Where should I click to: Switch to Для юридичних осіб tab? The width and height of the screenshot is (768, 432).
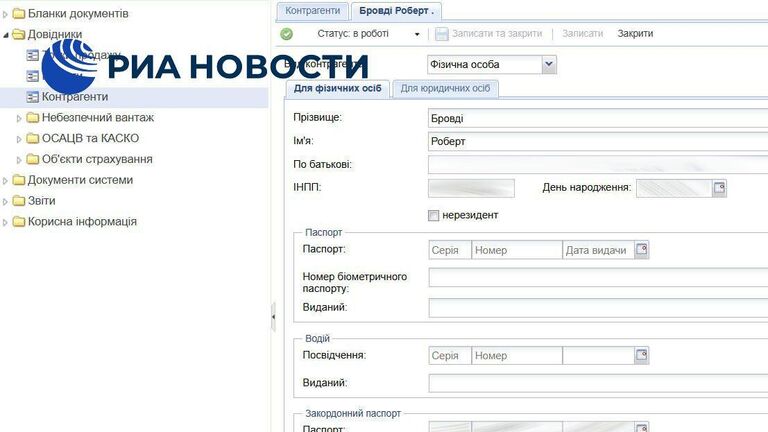pyautogui.click(x=445, y=89)
